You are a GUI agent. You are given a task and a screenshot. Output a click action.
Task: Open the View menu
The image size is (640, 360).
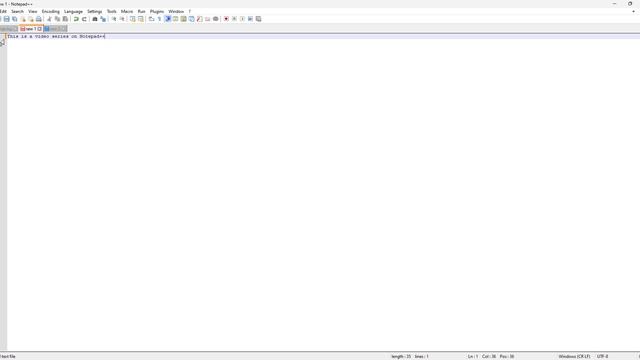tap(33, 11)
